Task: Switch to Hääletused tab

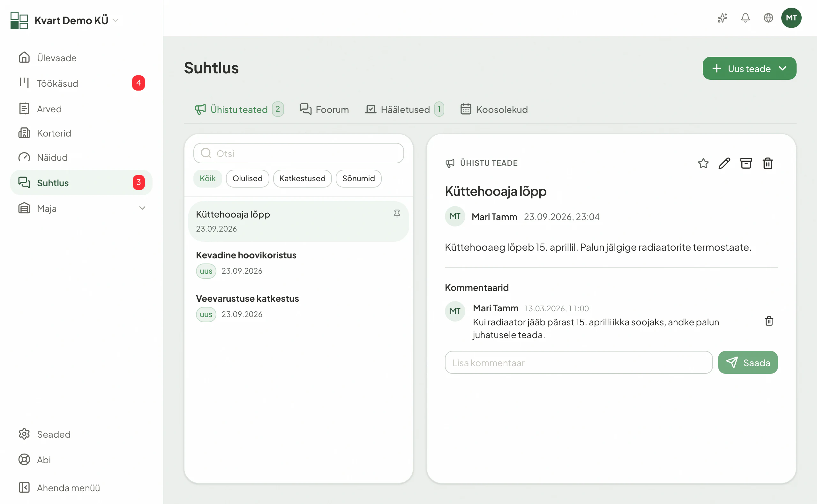Action: (404, 109)
